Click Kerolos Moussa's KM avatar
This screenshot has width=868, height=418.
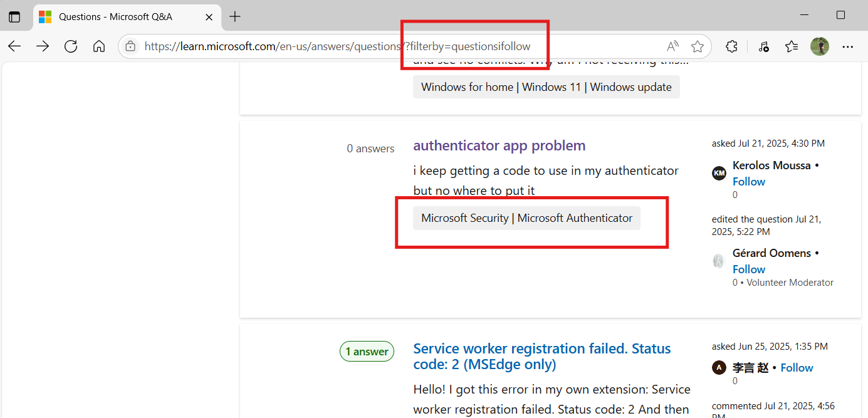click(719, 173)
